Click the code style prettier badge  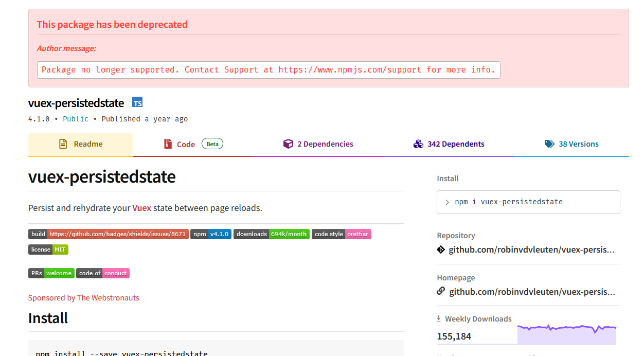pos(342,234)
